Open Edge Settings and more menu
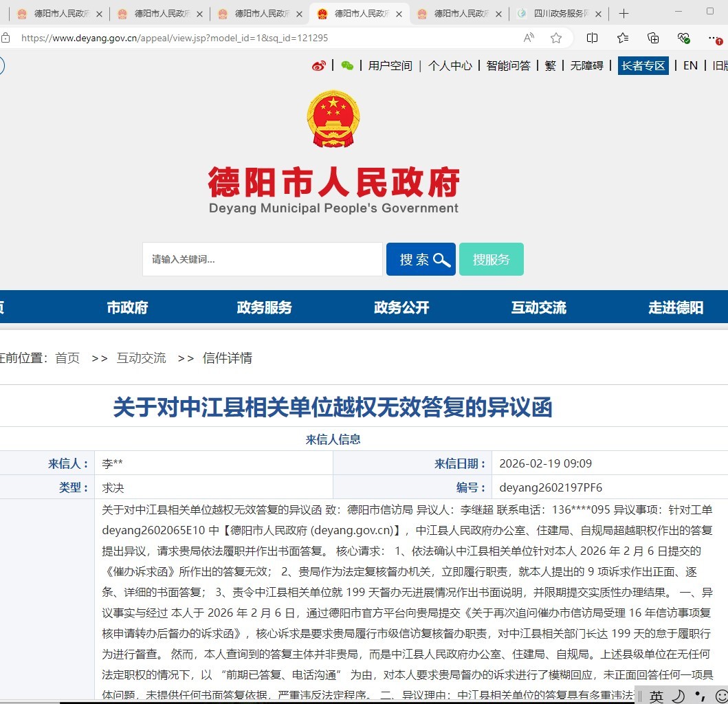 715,38
